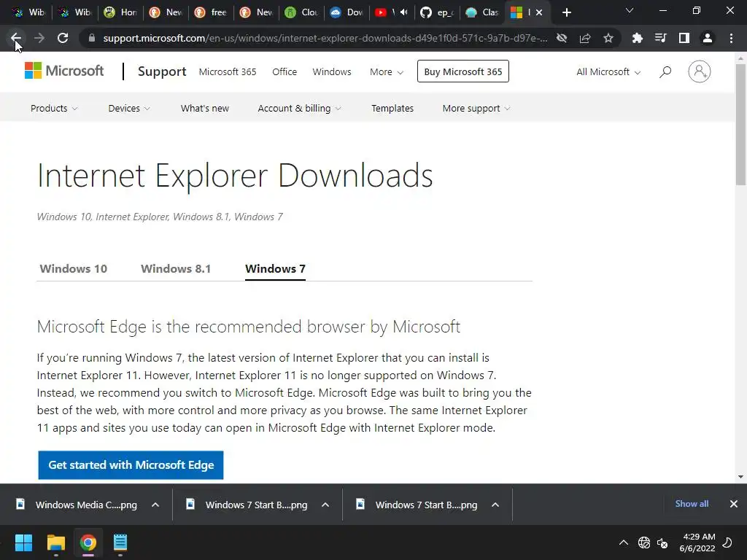The image size is (747, 560).
Task: Expand the All Microsoft dropdown
Action: pyautogui.click(x=608, y=72)
